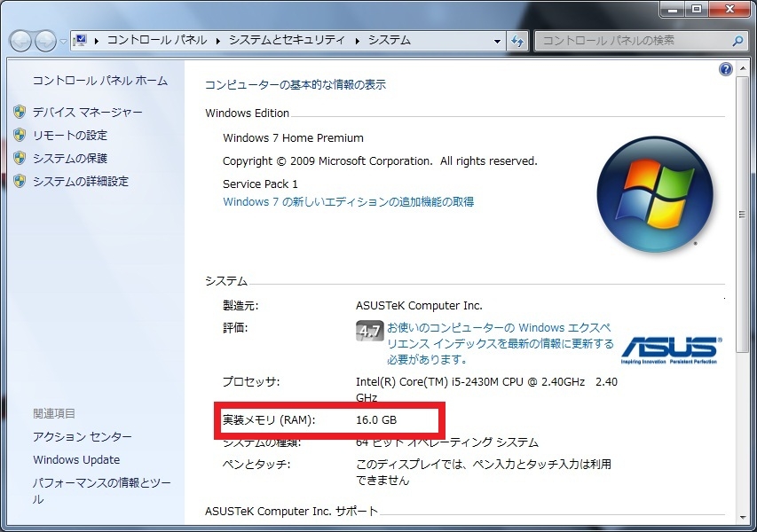Click the text Windows 7 Home Premium
The width and height of the screenshot is (757, 532).
pyautogui.click(x=293, y=138)
